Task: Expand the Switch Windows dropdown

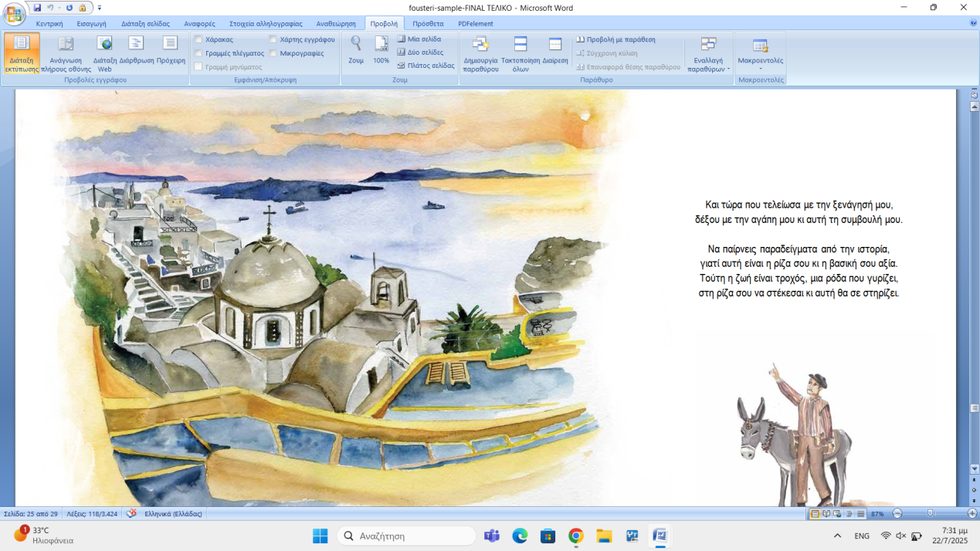Action: pyautogui.click(x=708, y=57)
